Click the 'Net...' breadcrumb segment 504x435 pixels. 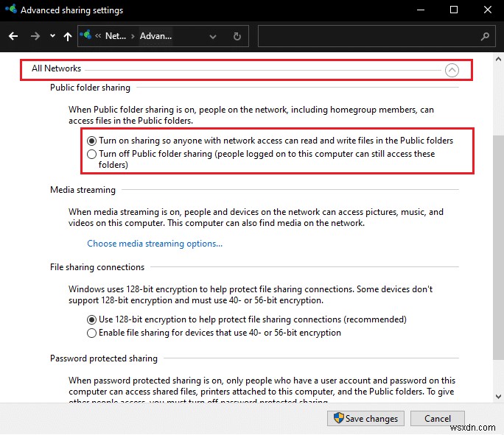(116, 36)
